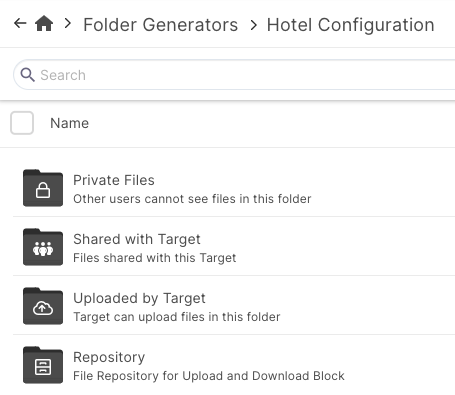Click the description 'Files shared with this Target'
The width and height of the screenshot is (455, 395).
pyautogui.click(x=155, y=258)
